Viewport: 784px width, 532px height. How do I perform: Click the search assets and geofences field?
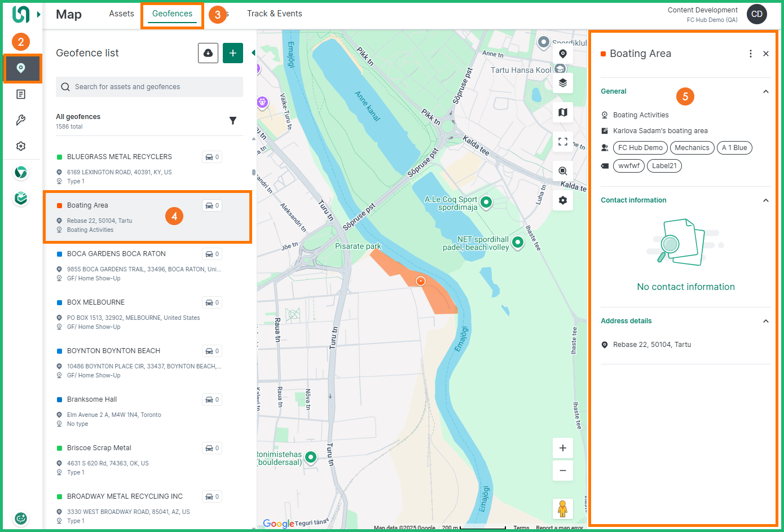click(149, 87)
